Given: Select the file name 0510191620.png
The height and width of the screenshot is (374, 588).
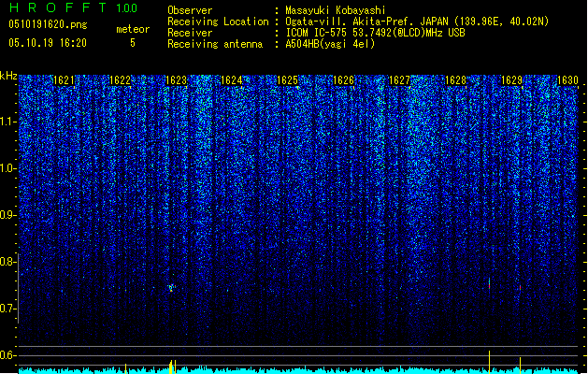Looking at the screenshot, I should point(48,25).
